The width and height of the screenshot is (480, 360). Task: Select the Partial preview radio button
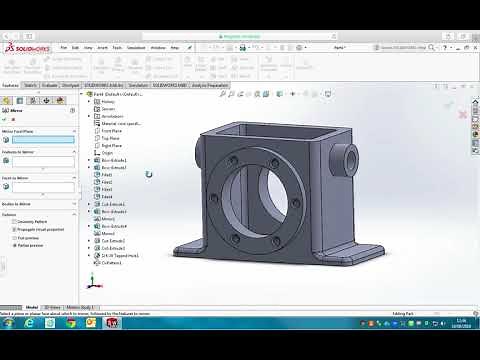pyautogui.click(x=14, y=245)
